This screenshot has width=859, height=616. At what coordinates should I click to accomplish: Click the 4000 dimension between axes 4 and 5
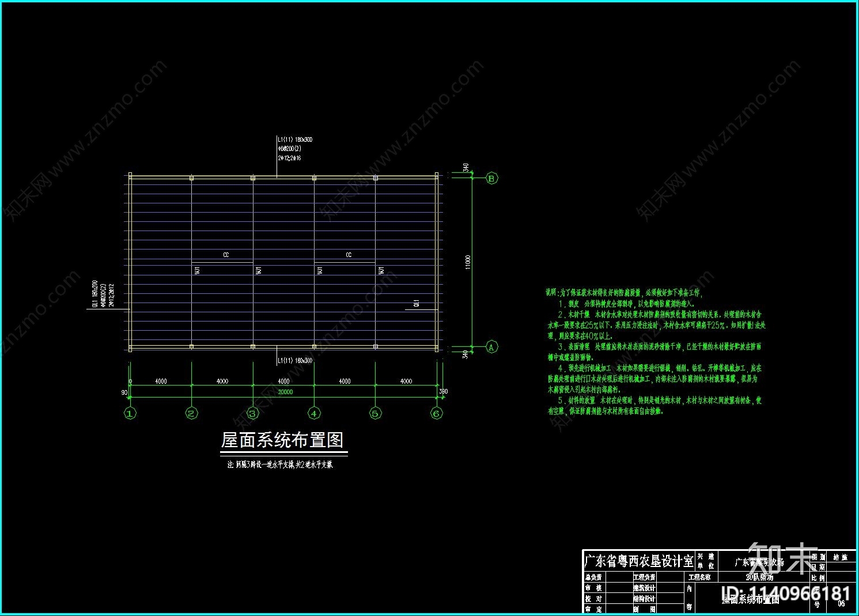click(345, 381)
